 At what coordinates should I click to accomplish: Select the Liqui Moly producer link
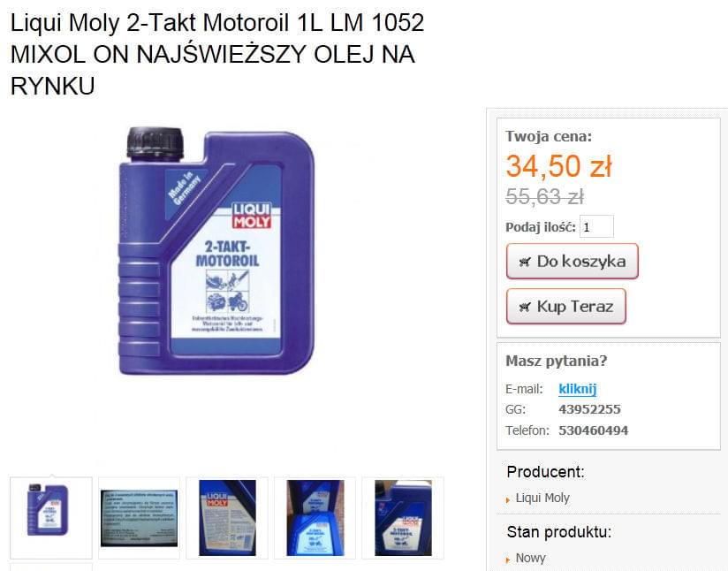[x=542, y=498]
